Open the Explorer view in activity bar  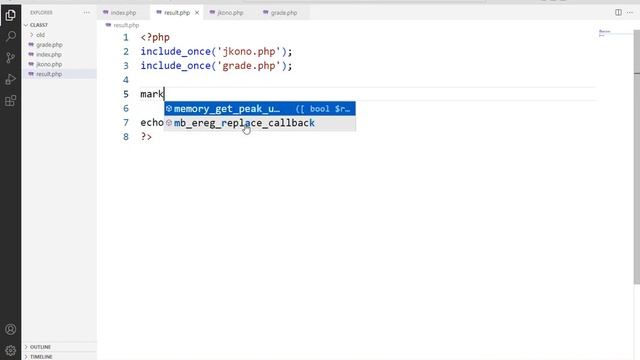[x=11, y=16]
